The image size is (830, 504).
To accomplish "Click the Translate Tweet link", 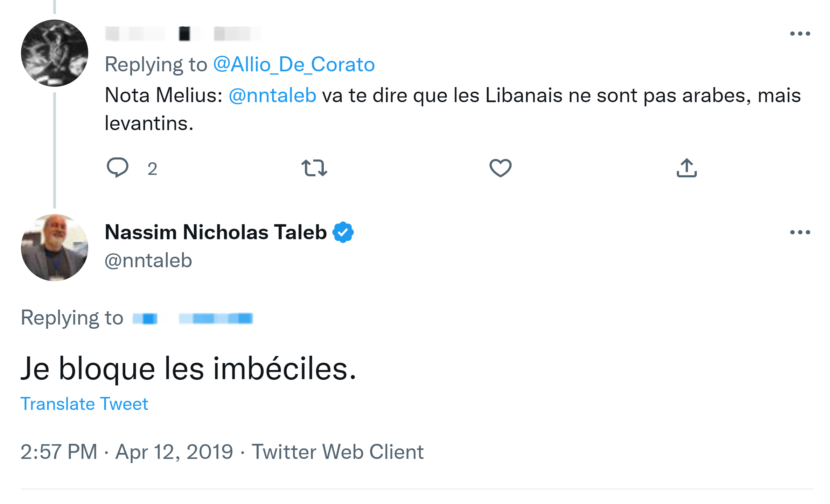I will tap(84, 404).
